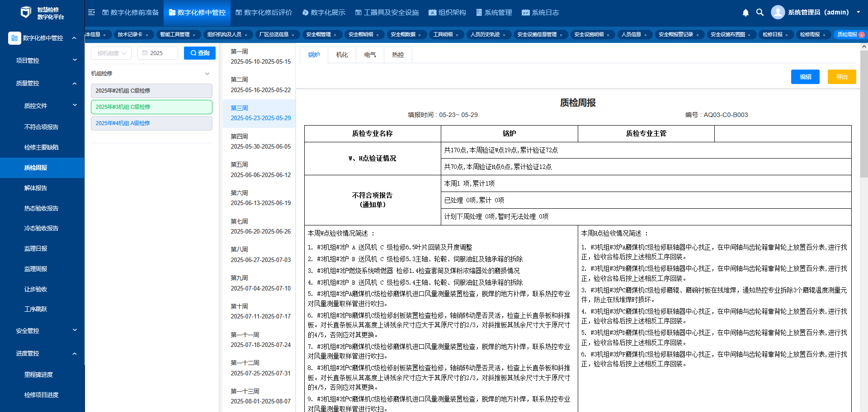Click the blue 编辑 button
The image size is (868, 412).
805,77
